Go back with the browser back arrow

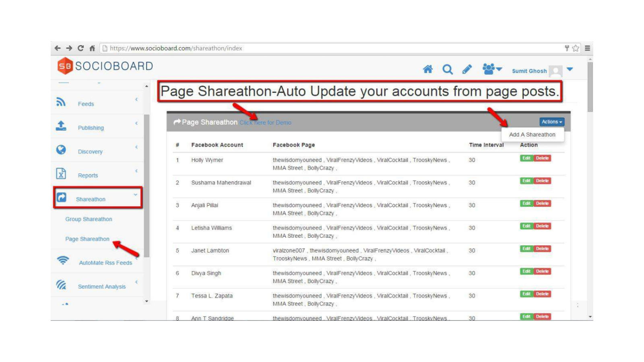tap(58, 48)
